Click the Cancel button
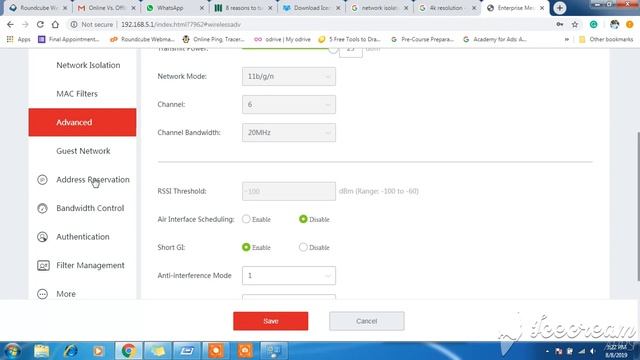Image resolution: width=640 pixels, height=360 pixels. (x=367, y=321)
